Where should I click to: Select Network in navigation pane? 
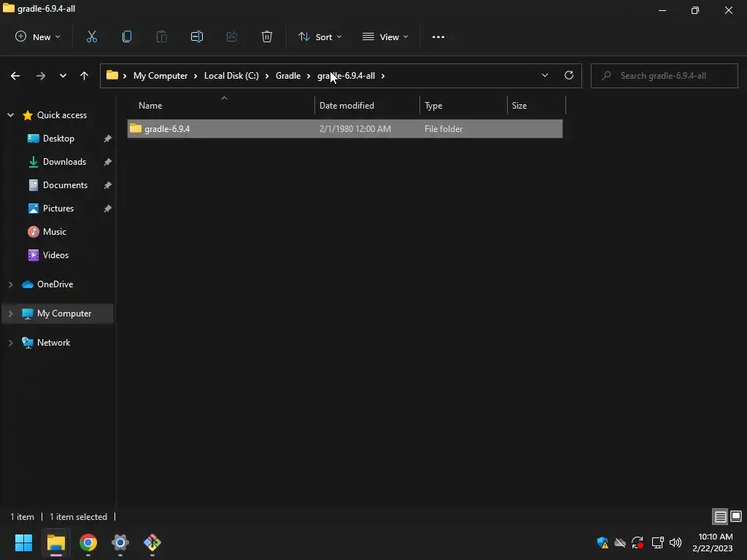pos(53,343)
